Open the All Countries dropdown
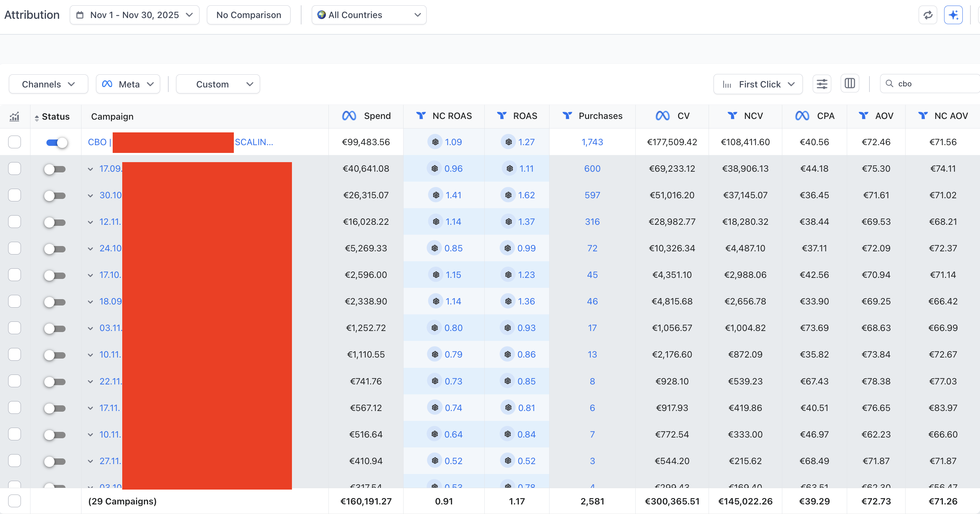The image size is (980, 514). [x=368, y=15]
